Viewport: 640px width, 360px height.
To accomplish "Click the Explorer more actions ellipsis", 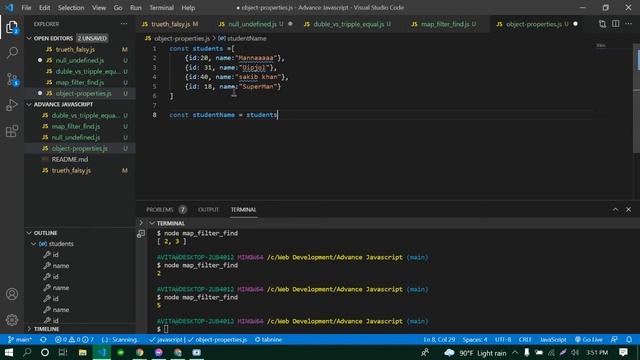I will [x=124, y=24].
